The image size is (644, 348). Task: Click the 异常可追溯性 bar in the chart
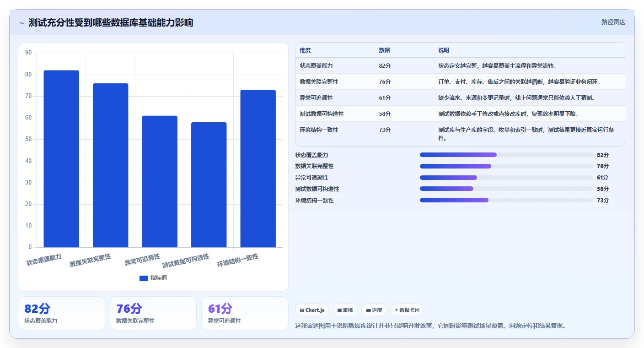point(160,181)
